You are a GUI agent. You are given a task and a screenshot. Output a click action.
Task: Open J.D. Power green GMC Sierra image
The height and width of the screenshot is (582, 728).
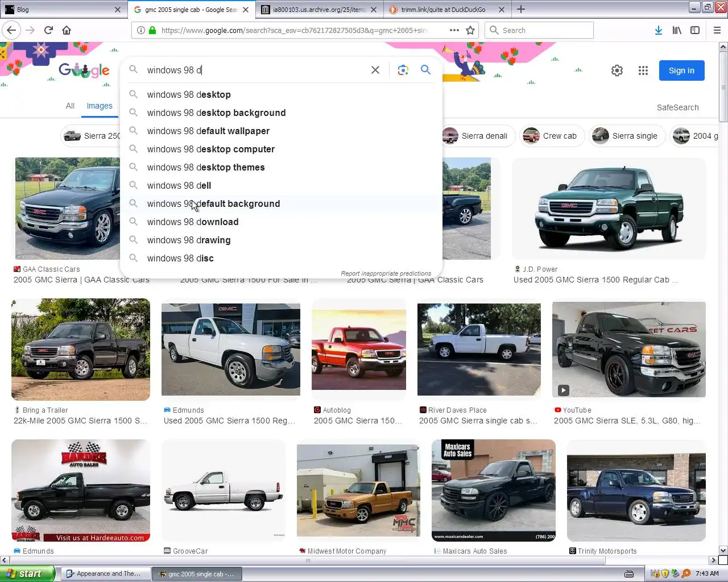coord(609,209)
